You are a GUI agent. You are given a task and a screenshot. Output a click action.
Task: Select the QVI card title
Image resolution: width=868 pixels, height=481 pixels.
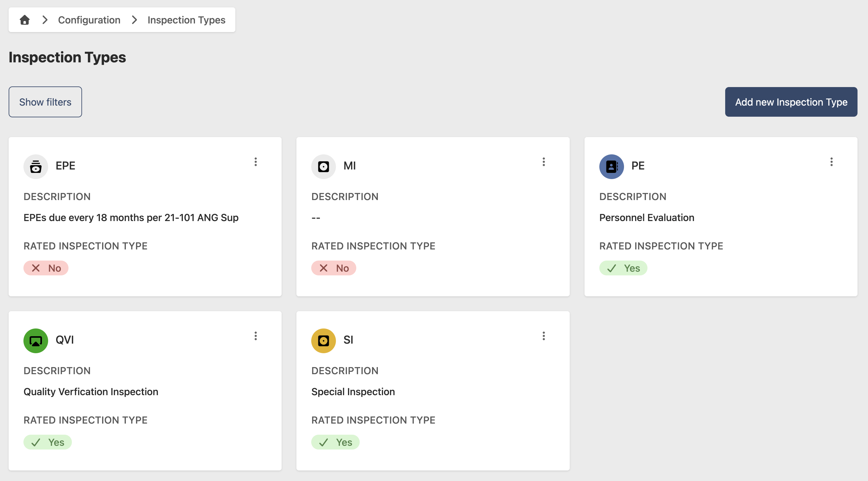tap(65, 340)
